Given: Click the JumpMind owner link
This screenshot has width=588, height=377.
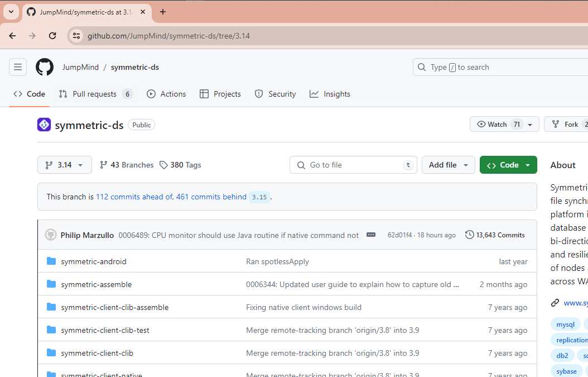Looking at the screenshot, I should point(80,67).
